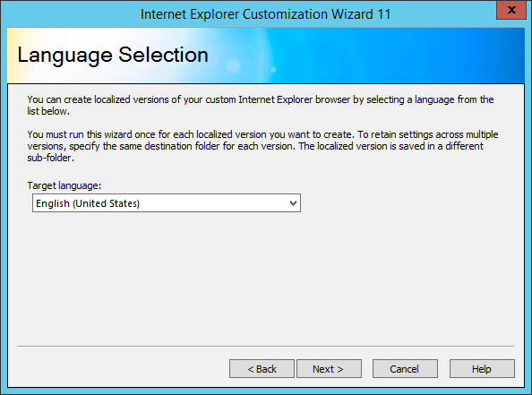
Task: Click the Language Selection heading
Action: coord(113,55)
